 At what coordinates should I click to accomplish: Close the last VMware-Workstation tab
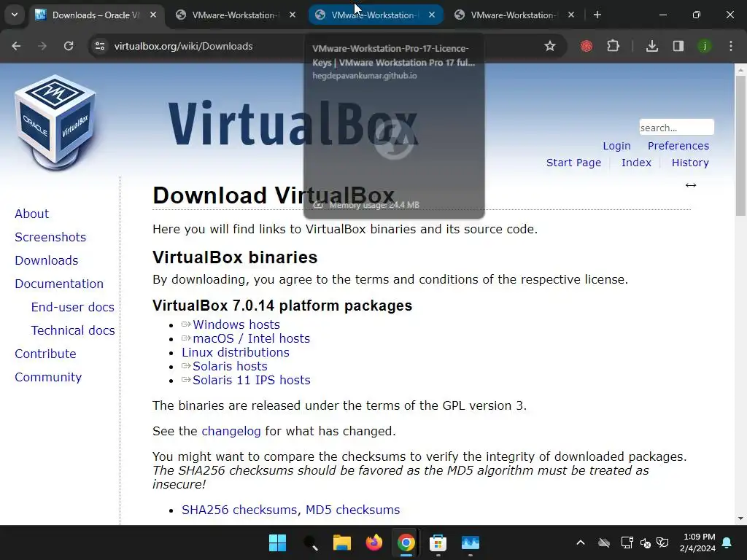[571, 15]
